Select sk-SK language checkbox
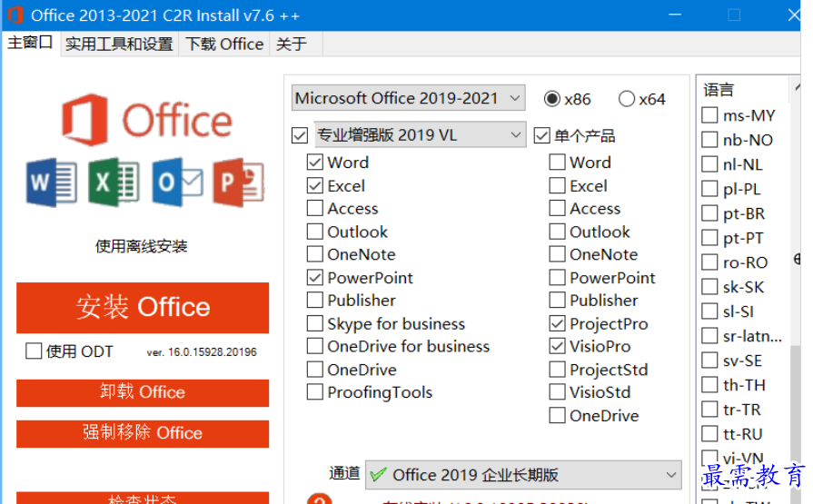This screenshot has height=504, width=813. [x=709, y=287]
